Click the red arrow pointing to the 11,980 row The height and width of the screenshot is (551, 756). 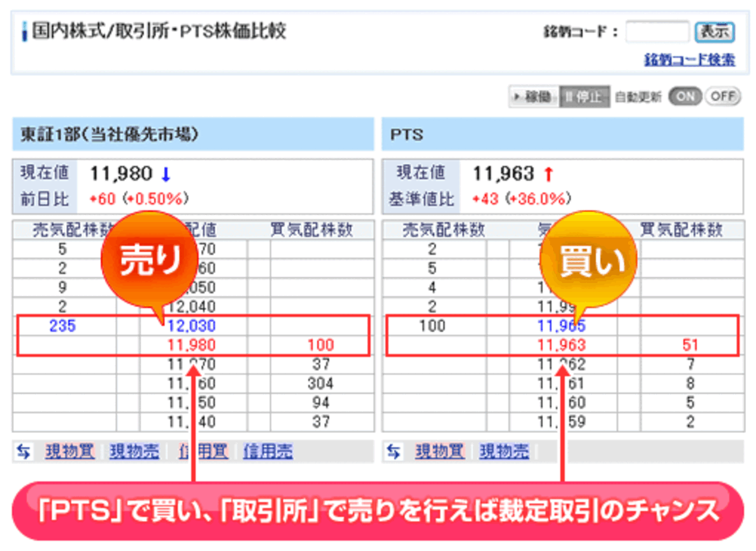pyautogui.click(x=194, y=407)
